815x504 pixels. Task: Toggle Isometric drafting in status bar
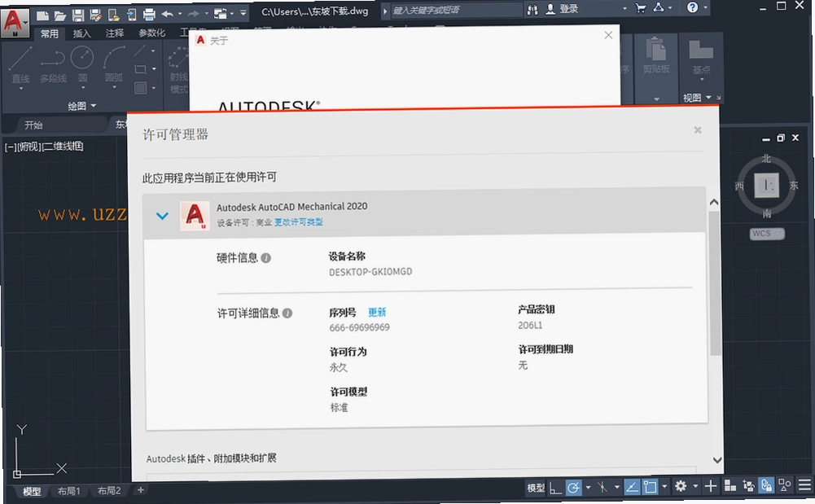click(602, 487)
